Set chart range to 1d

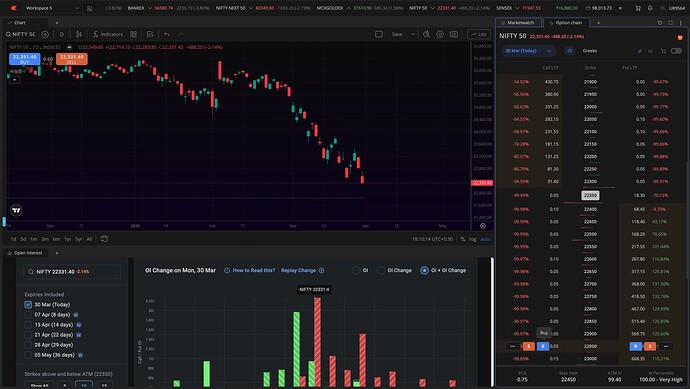(x=13, y=239)
